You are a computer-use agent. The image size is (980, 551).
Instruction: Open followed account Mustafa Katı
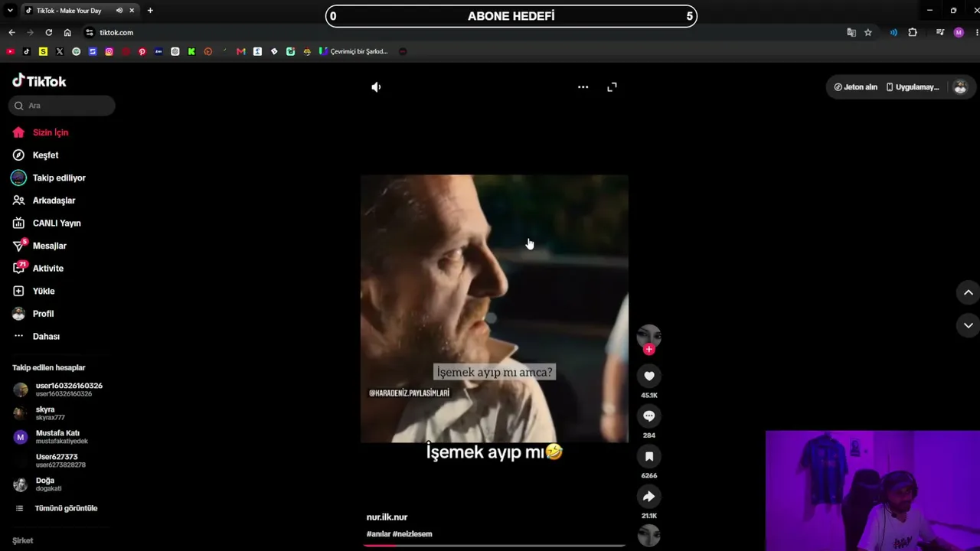[x=61, y=437]
